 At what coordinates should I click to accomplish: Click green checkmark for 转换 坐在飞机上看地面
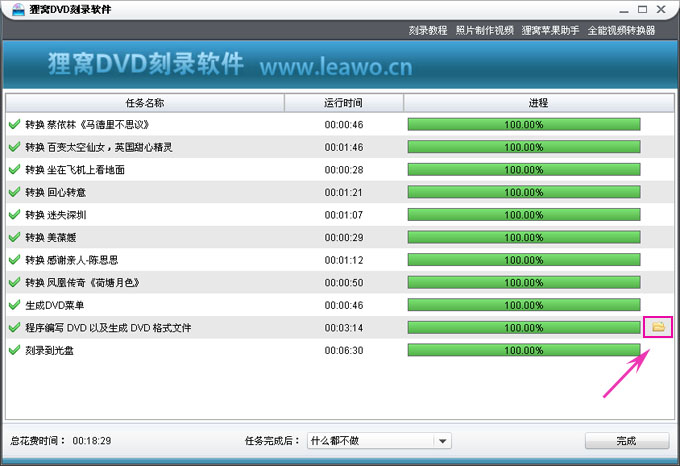click(14, 169)
